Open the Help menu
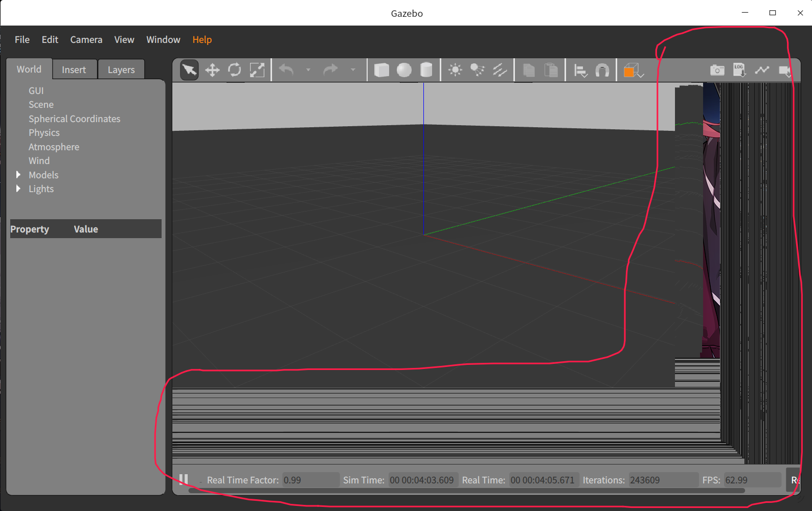 click(x=202, y=39)
